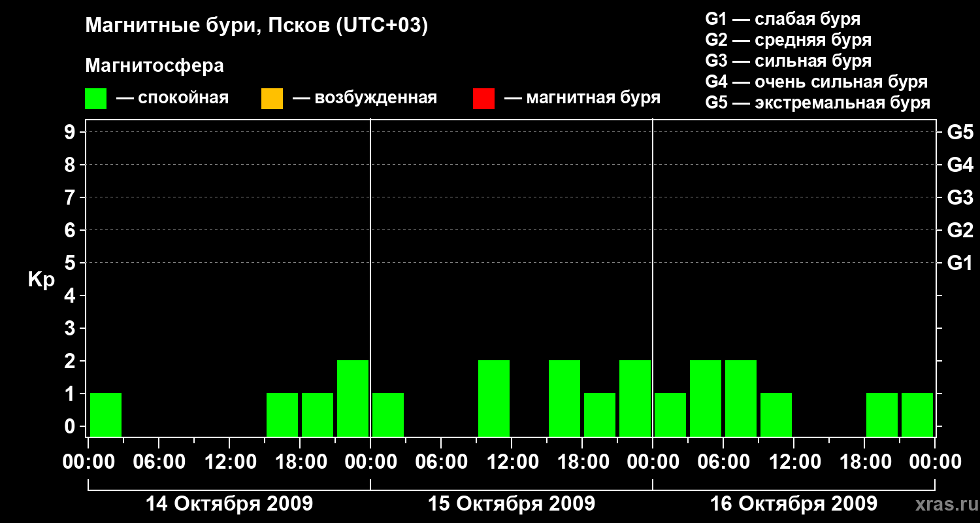Select the '15 Октября 2009' date label
The width and height of the screenshot is (980, 523).
(512, 504)
